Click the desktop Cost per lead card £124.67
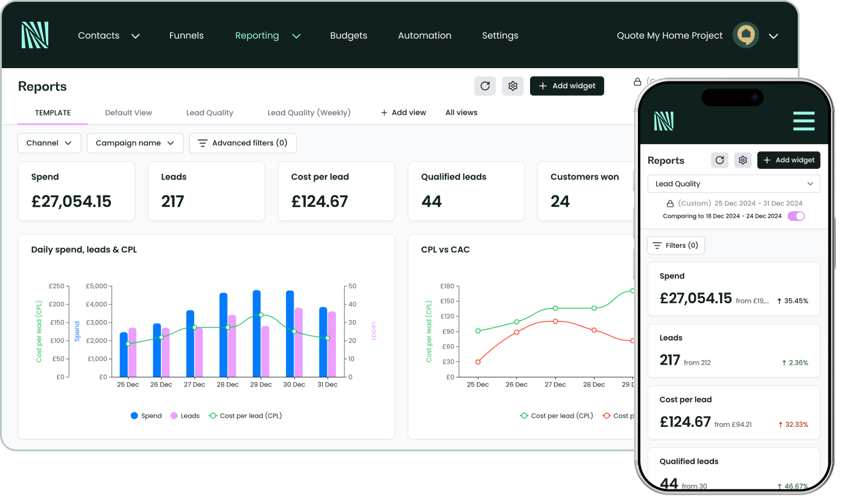The height and width of the screenshot is (504, 843). pyautogui.click(x=336, y=191)
